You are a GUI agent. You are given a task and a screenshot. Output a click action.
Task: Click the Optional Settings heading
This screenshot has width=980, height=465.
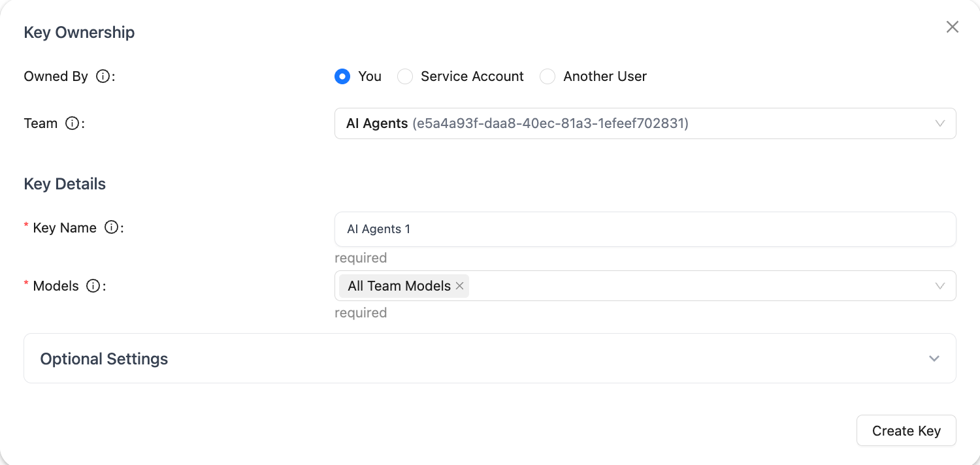click(105, 359)
